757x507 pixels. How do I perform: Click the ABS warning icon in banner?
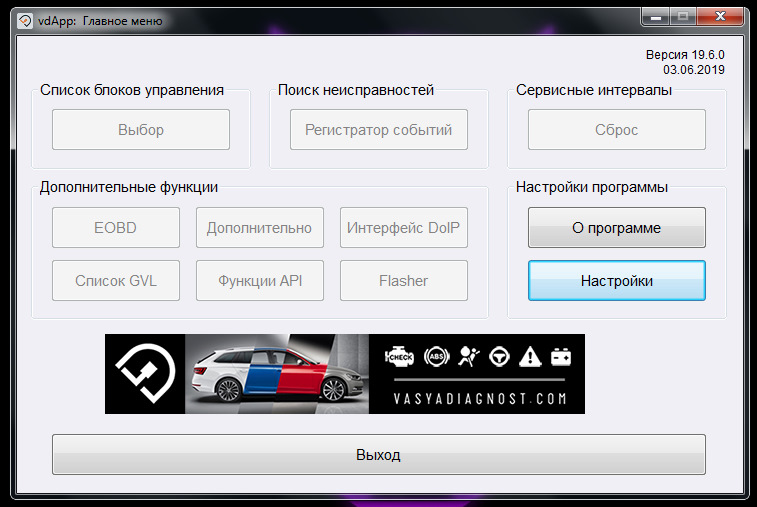[436, 357]
